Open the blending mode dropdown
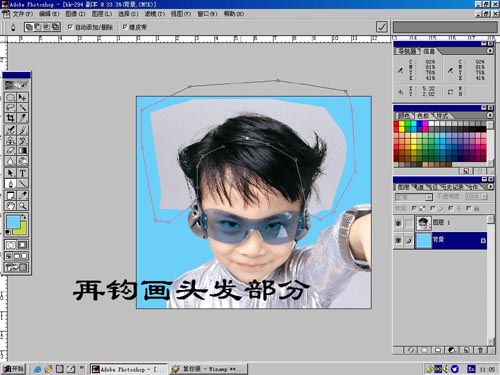 pyautogui.click(x=414, y=197)
